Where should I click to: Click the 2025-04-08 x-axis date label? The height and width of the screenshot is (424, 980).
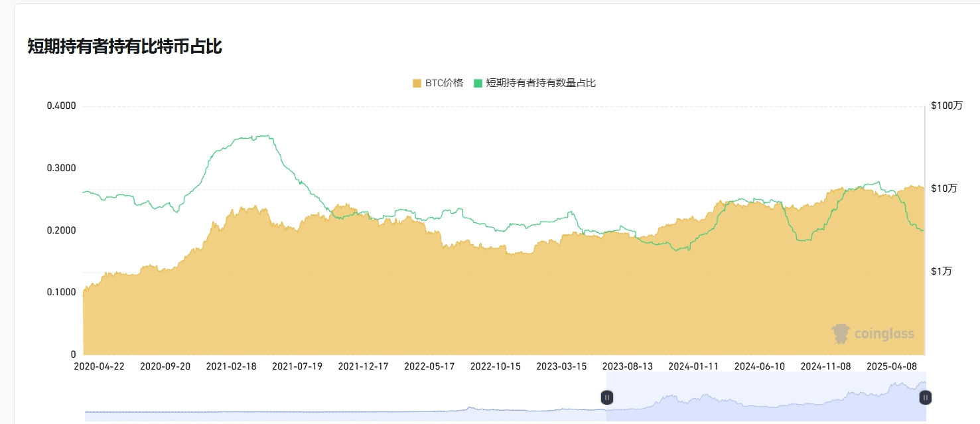(x=892, y=366)
